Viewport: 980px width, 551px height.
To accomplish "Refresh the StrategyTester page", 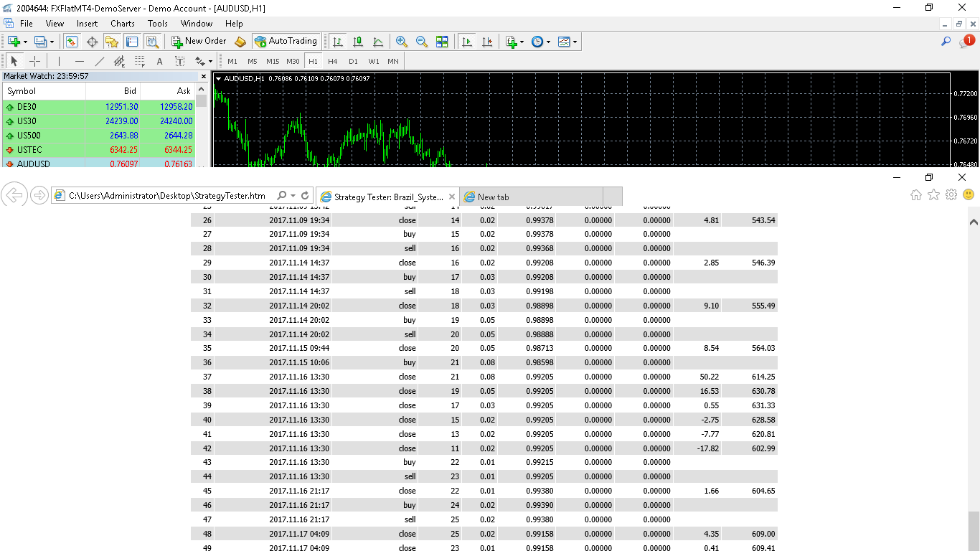I will 305,196.
